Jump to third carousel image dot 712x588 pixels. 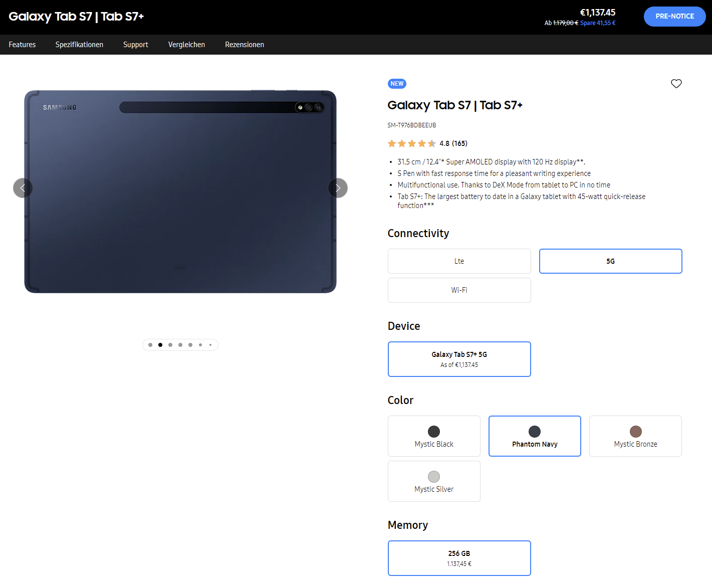[170, 345]
